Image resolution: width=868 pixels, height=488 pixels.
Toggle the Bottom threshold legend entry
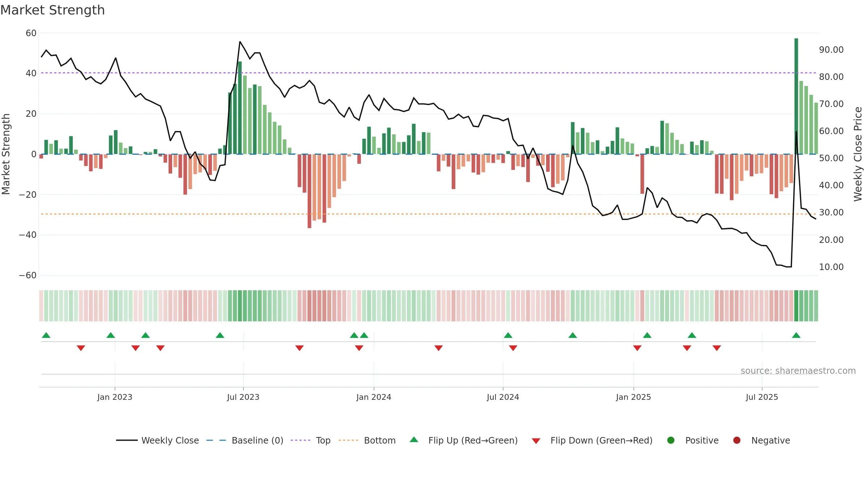(x=367, y=440)
